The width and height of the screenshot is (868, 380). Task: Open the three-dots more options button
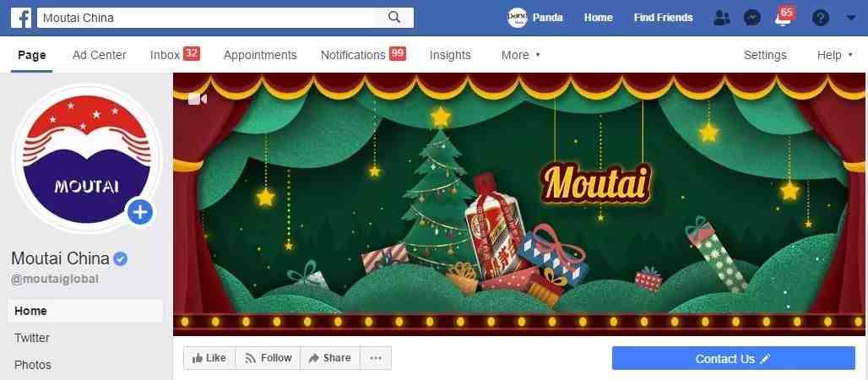pos(376,358)
